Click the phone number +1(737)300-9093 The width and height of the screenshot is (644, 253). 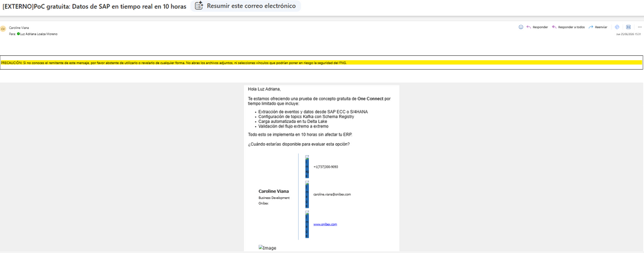pyautogui.click(x=325, y=167)
